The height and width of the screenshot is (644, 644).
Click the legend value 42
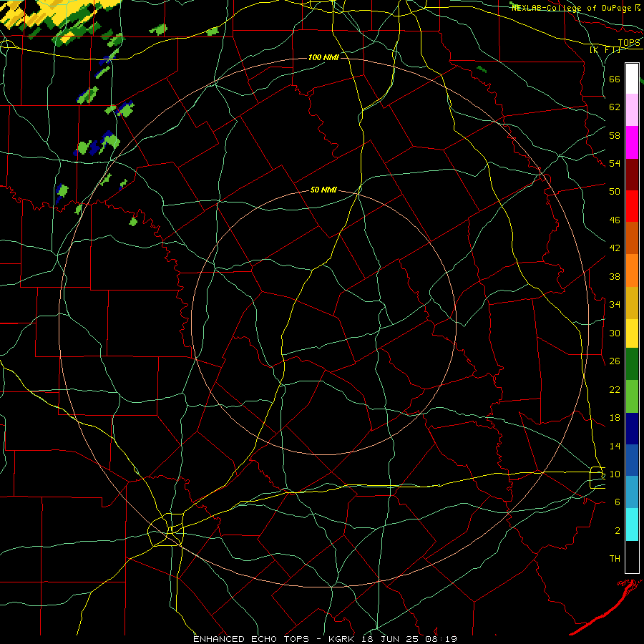pos(615,248)
